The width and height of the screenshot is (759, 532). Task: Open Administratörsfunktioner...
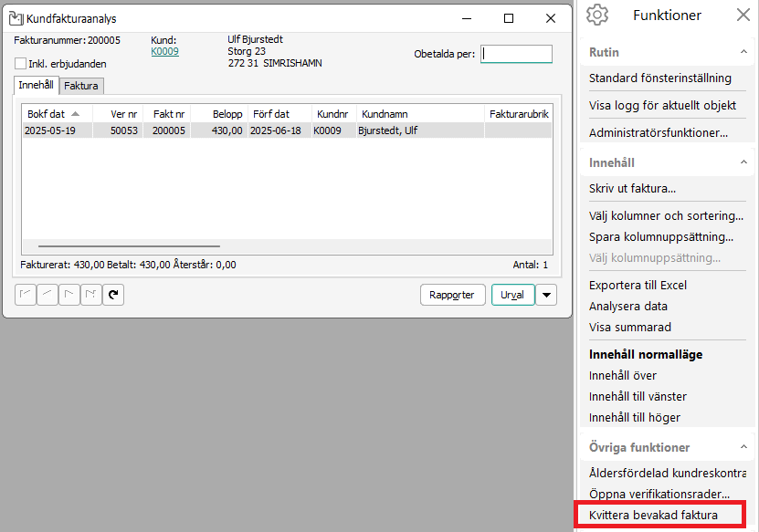click(658, 132)
